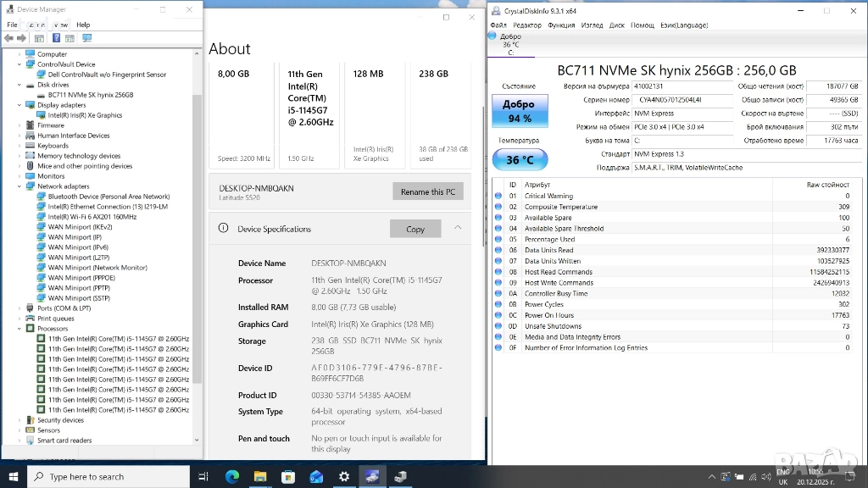
Task: Launch Microsoft Store from the taskbar
Action: [288, 476]
